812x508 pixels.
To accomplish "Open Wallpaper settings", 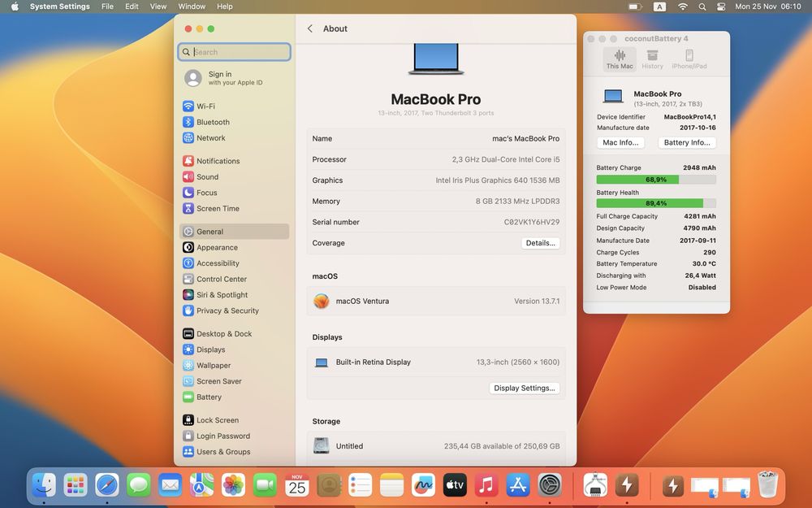I will point(234,366).
